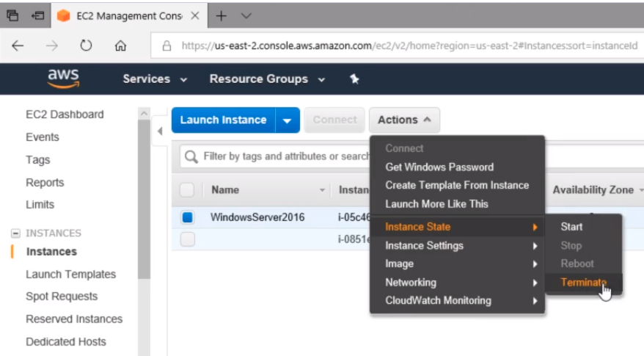Choose Create Template From Instance

point(456,185)
